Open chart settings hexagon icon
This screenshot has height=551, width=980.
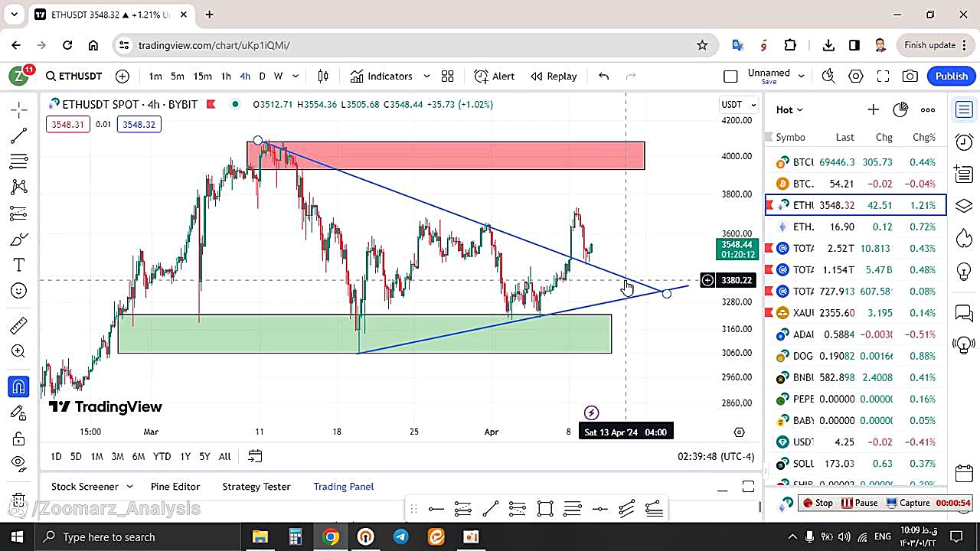click(856, 76)
